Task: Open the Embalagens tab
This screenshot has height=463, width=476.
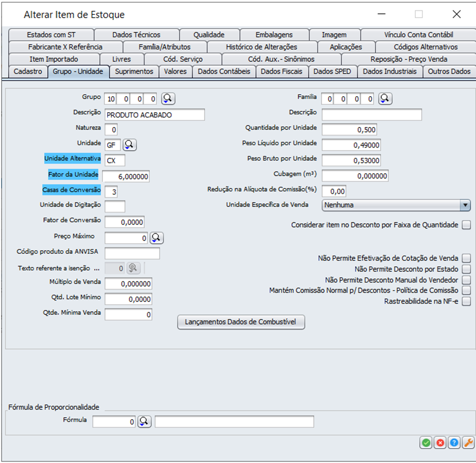Action: click(274, 35)
